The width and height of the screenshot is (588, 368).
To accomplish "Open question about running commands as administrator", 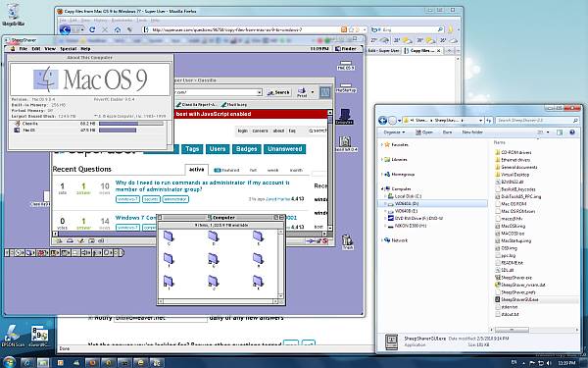I will coord(203,185).
